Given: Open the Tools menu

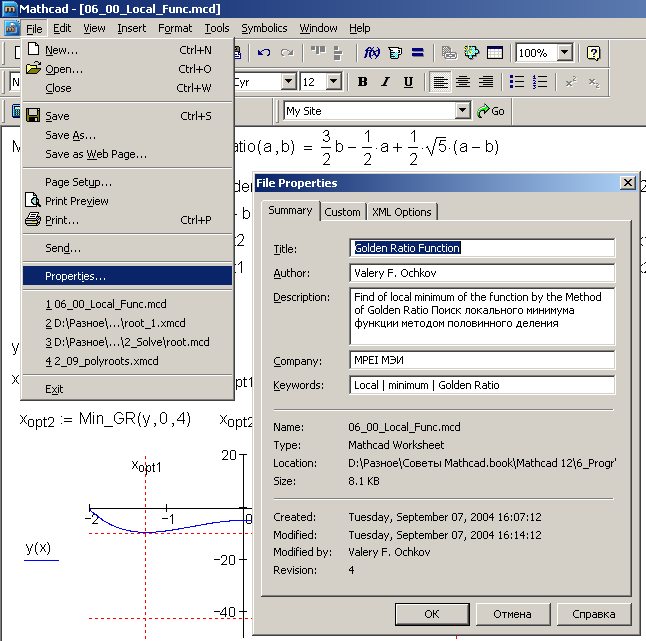Looking at the screenshot, I should click(x=217, y=28).
